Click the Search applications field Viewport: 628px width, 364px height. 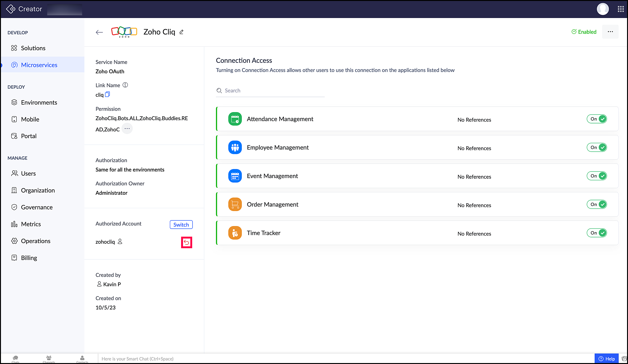[270, 91]
